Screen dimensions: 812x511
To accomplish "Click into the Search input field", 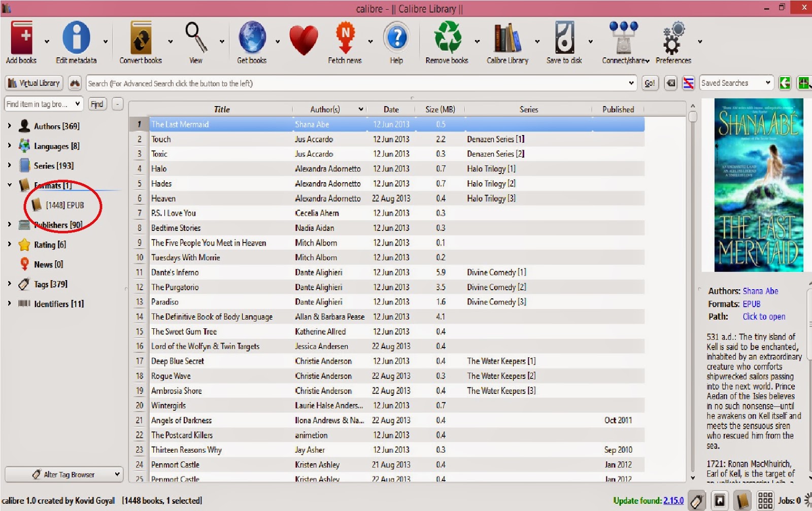I will (357, 83).
